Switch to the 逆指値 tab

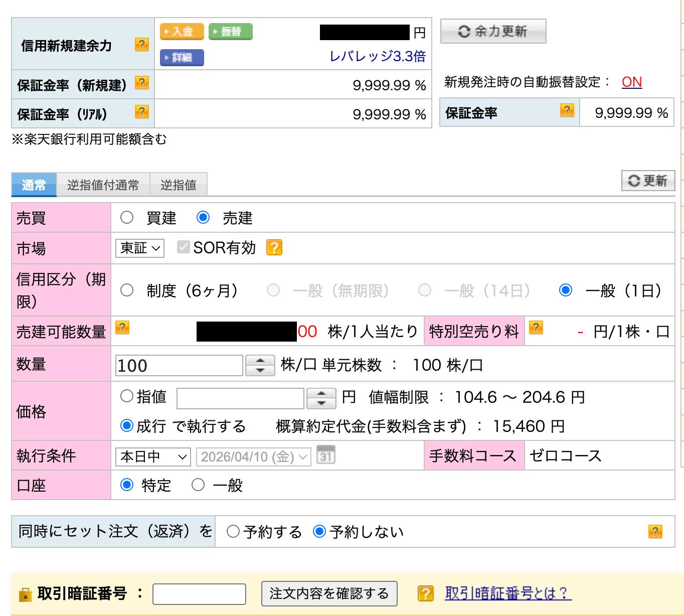[x=178, y=185]
